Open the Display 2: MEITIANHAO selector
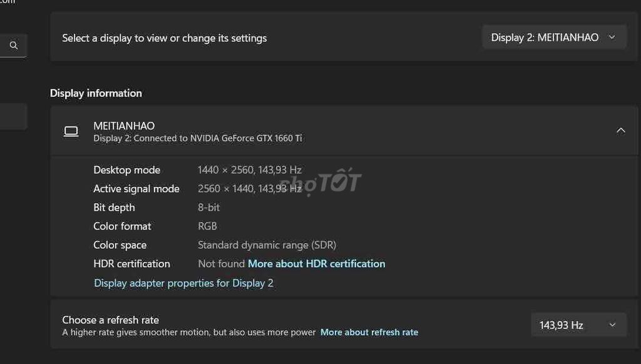The height and width of the screenshot is (364, 641). tap(553, 37)
